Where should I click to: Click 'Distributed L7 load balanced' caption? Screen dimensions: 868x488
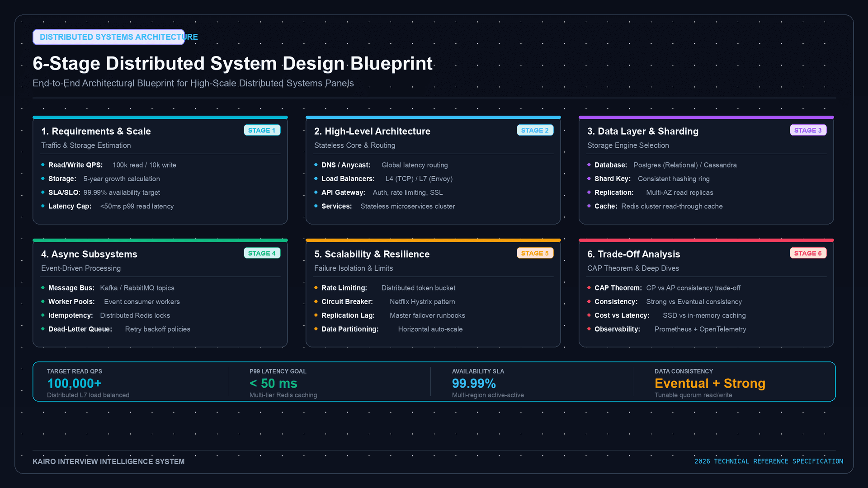88,395
